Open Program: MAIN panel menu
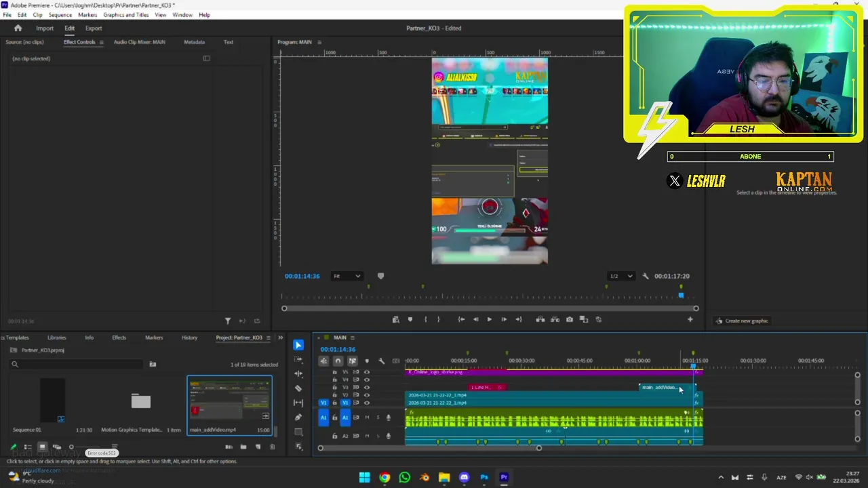This screenshot has height=488, width=868. [319, 42]
